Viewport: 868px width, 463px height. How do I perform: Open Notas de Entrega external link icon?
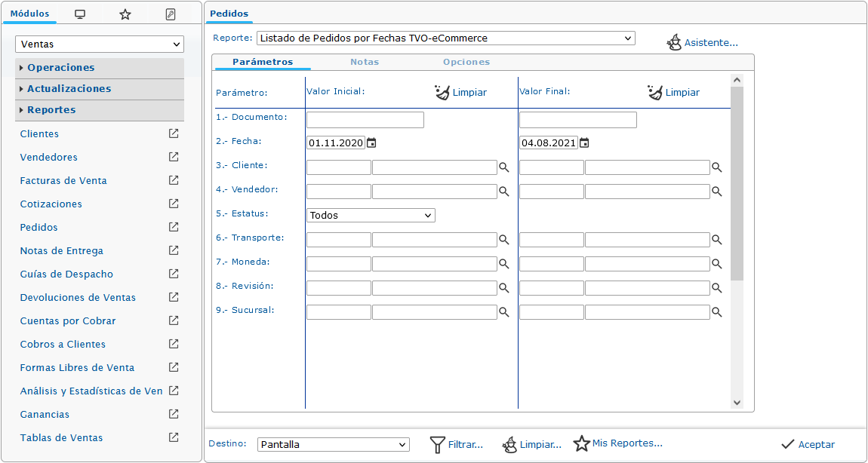point(174,250)
